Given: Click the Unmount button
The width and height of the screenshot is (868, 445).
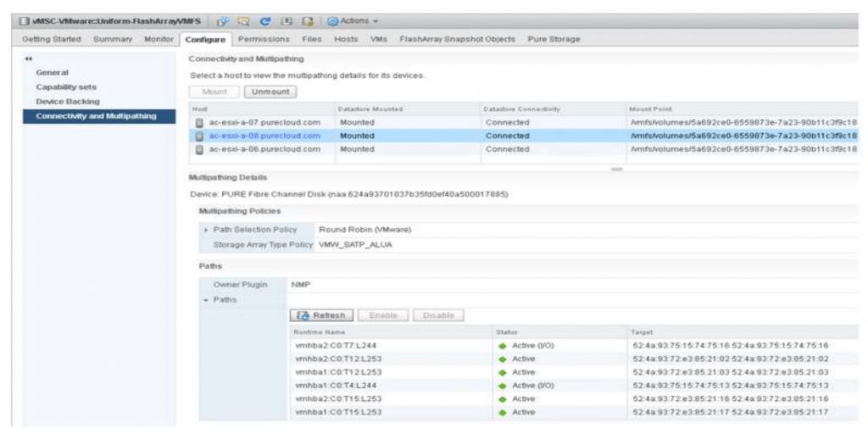Looking at the screenshot, I should pos(270,92).
